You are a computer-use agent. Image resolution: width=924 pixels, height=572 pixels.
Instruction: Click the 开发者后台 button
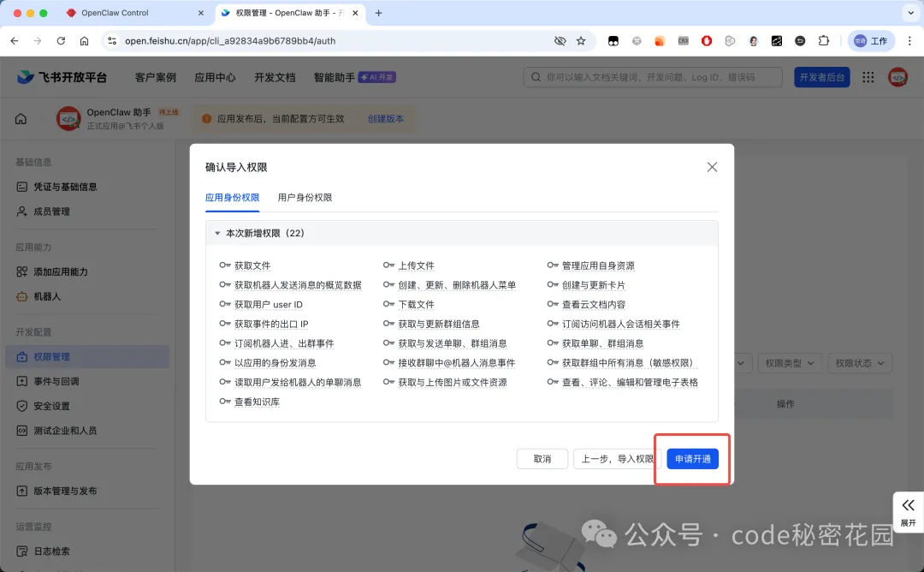pyautogui.click(x=822, y=77)
